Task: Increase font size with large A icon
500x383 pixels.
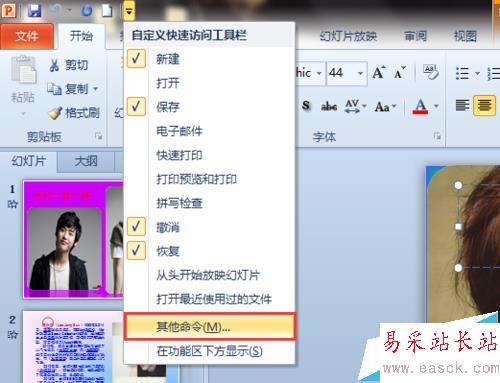Action: [379, 72]
